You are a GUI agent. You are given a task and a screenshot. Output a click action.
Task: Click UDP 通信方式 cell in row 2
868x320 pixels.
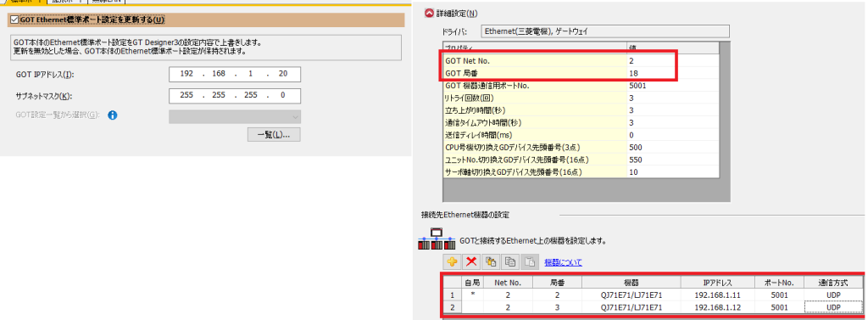(x=833, y=306)
